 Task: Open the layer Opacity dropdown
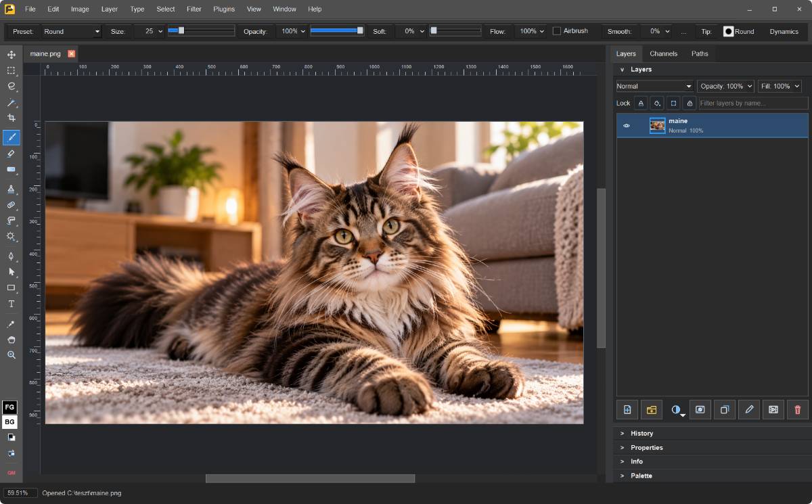tap(725, 86)
